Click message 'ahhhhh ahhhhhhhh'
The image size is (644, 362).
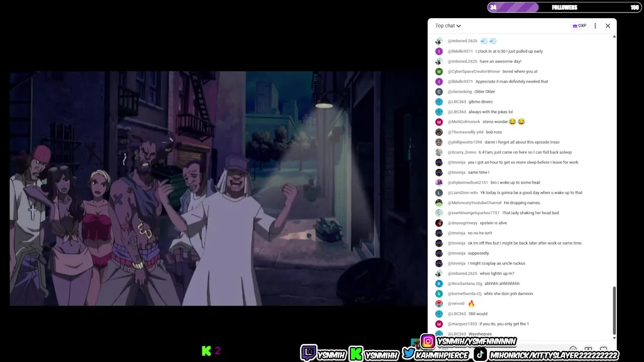coord(502,284)
